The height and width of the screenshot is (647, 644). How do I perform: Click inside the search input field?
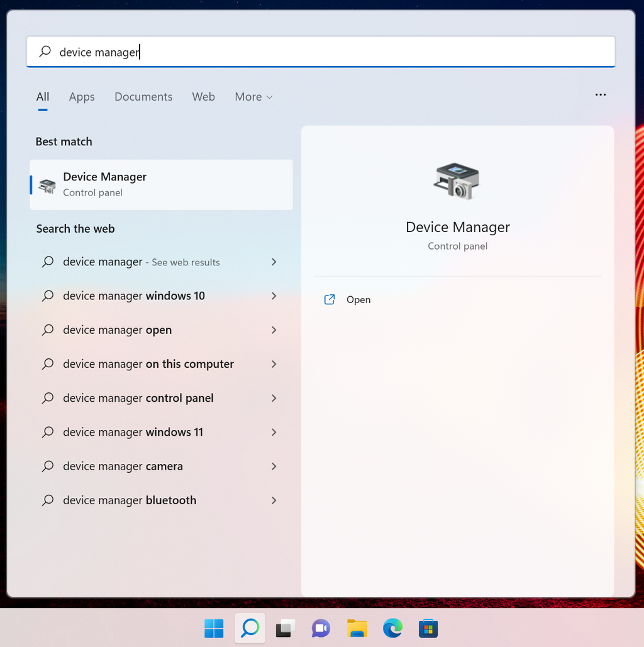click(x=252, y=52)
